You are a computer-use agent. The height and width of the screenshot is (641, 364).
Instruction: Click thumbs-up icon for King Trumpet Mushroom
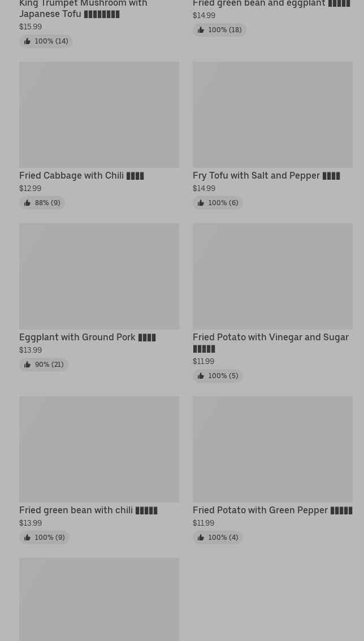click(27, 41)
